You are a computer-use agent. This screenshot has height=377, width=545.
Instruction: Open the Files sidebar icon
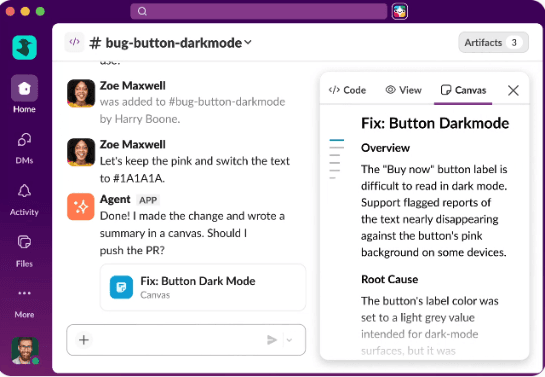[x=24, y=242]
